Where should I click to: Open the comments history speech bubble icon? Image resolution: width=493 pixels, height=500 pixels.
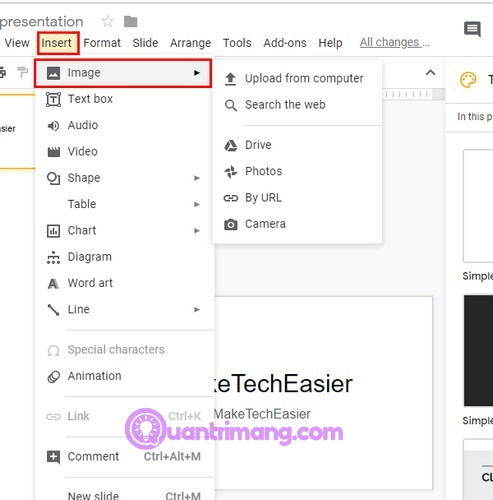[x=472, y=29]
